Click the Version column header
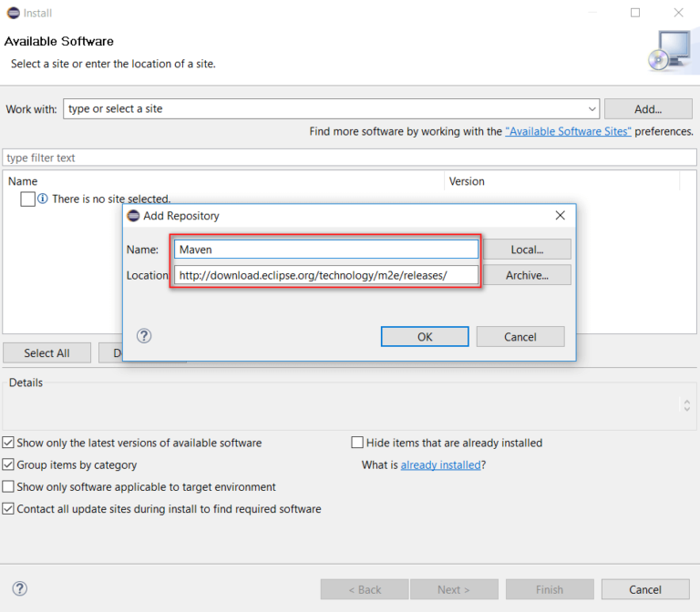Screen dimensions: 700x612 [467, 181]
